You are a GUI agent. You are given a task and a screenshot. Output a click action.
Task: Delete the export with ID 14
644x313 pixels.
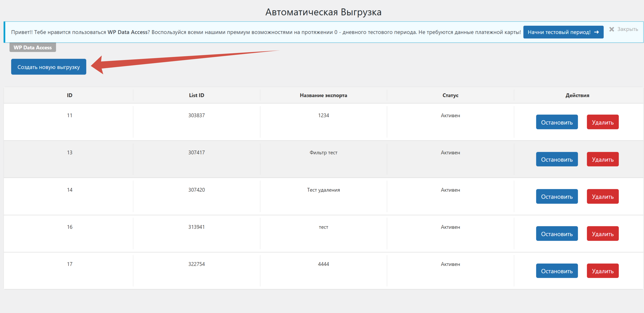(602, 196)
